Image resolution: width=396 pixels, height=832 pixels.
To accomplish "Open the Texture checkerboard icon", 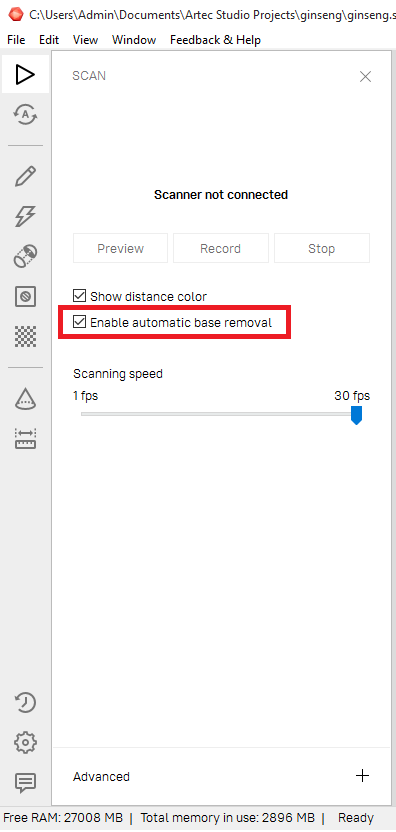I will click(x=25, y=336).
